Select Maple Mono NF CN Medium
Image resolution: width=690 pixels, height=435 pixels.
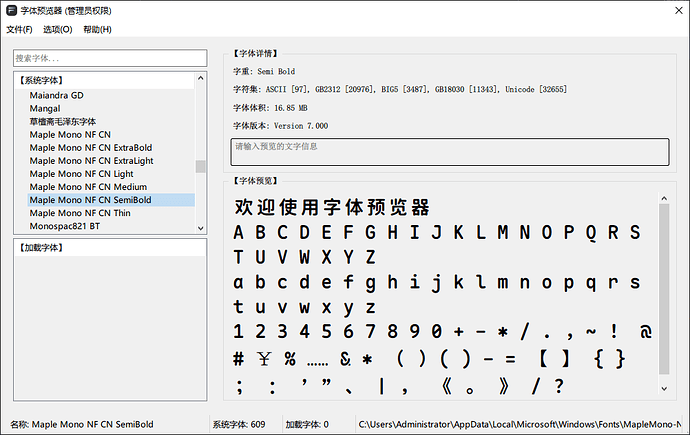(x=88, y=186)
